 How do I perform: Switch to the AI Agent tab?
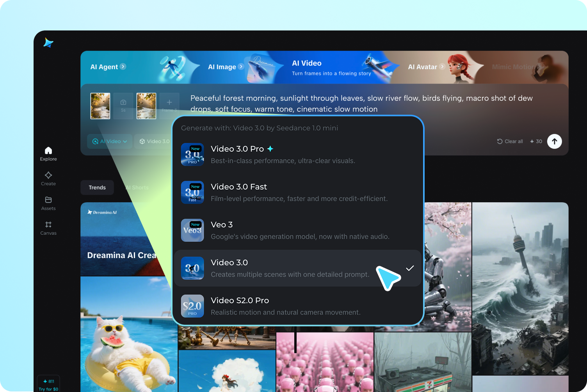coord(104,67)
